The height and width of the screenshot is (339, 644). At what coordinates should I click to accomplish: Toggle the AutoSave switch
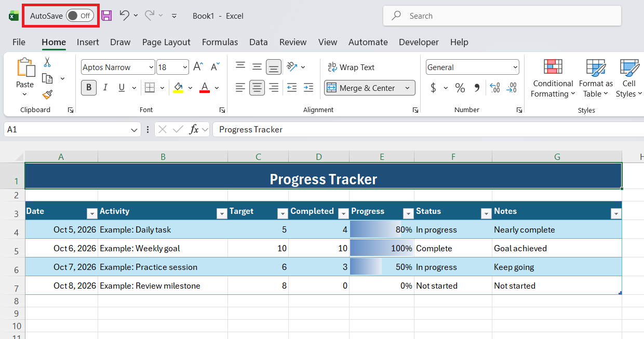[81, 16]
